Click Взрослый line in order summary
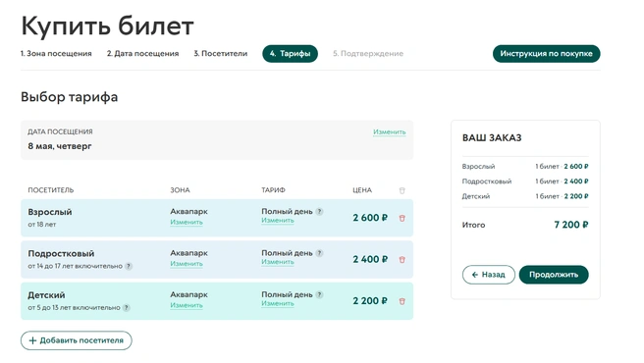 tap(525, 167)
